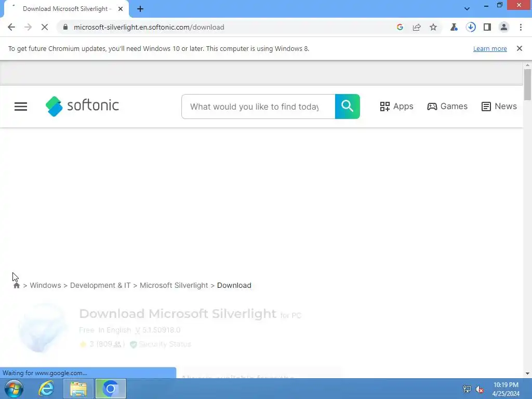Dismiss the Chromium update notification bar

click(520, 48)
